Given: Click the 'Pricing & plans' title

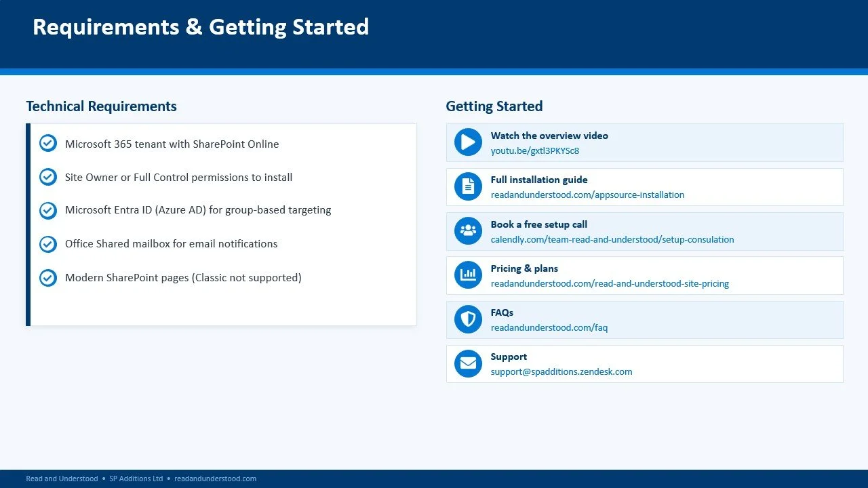Looking at the screenshot, I should (524, 268).
